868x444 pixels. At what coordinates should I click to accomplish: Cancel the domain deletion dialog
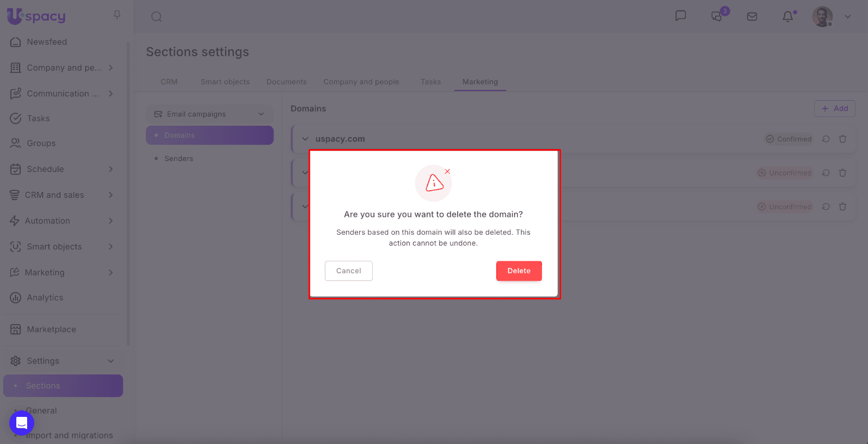348,271
